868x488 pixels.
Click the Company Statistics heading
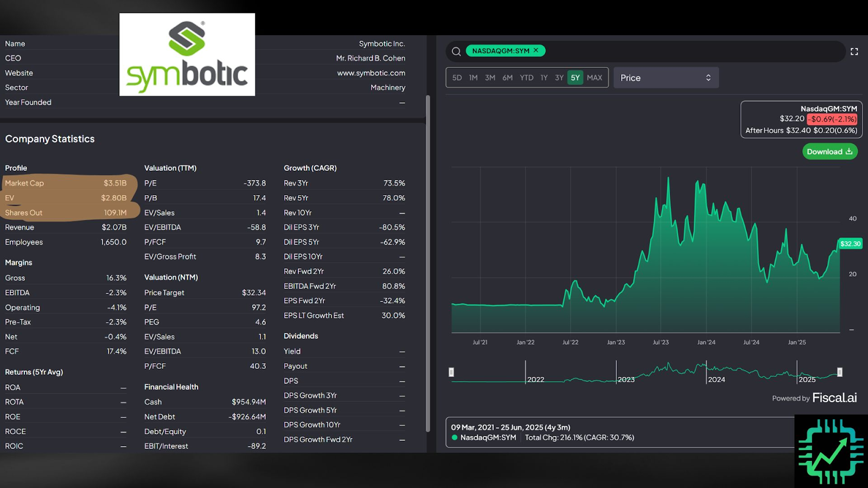pos(50,139)
